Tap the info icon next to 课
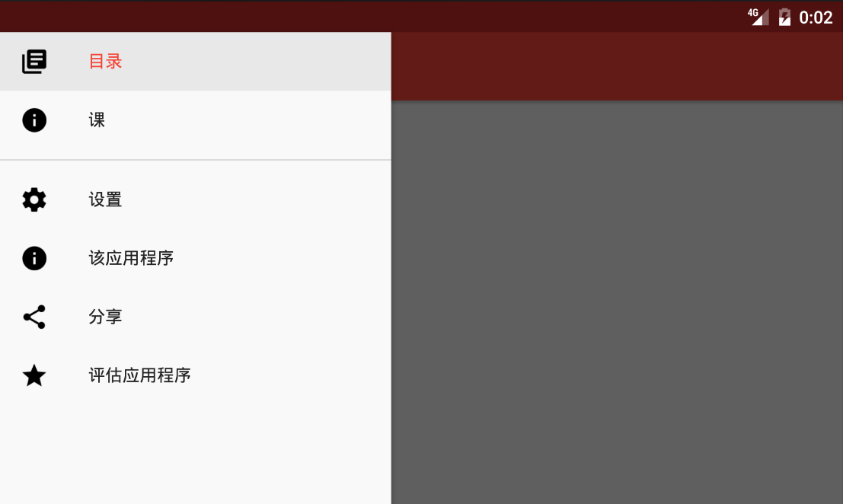The width and height of the screenshot is (843, 504). click(34, 120)
